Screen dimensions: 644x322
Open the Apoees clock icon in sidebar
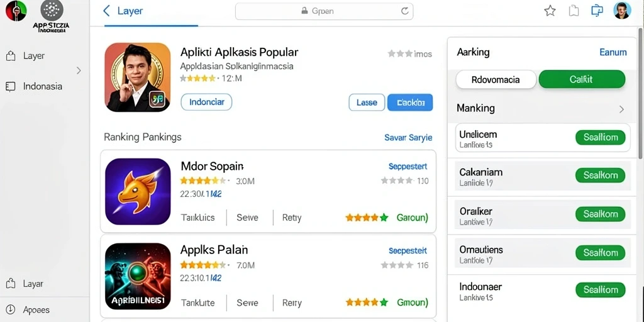(11, 309)
